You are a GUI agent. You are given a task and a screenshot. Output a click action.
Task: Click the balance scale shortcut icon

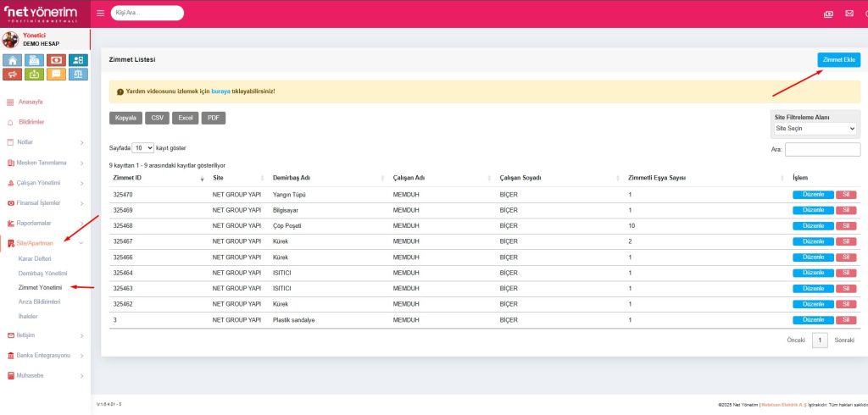pyautogui.click(x=78, y=75)
